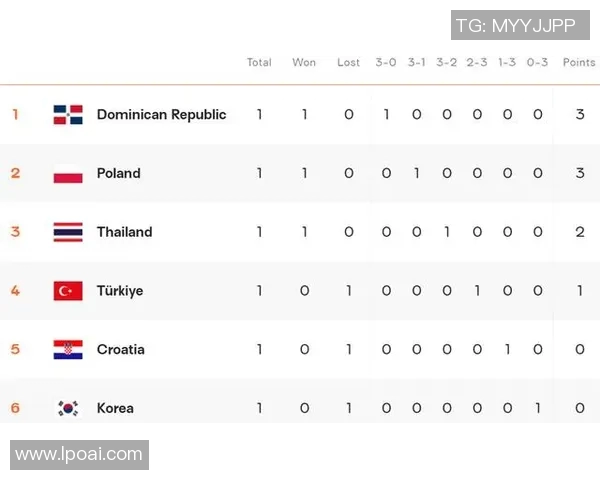Click the www.lpoai.com watermark link
This screenshot has height=480, width=600.
[x=79, y=455]
